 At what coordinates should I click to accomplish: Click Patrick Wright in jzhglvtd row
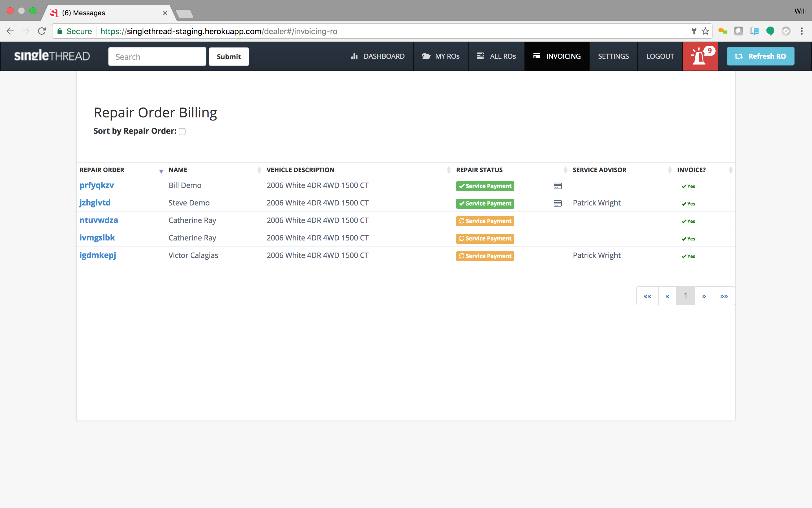coord(597,203)
